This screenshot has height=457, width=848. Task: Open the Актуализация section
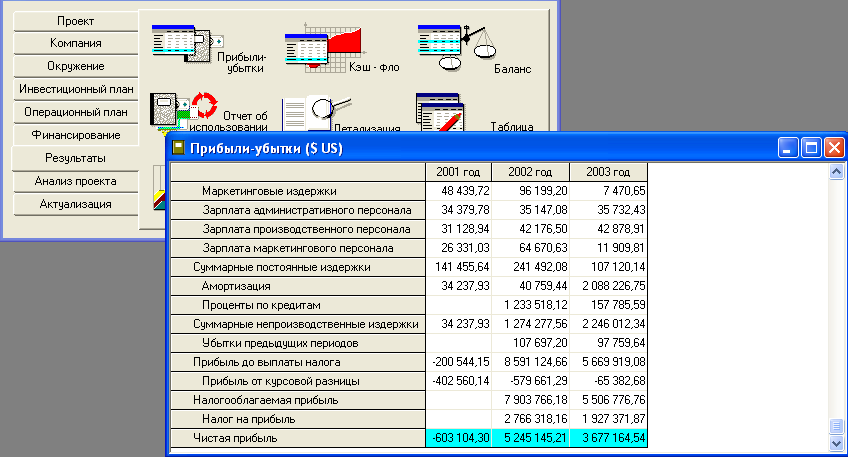[75, 204]
